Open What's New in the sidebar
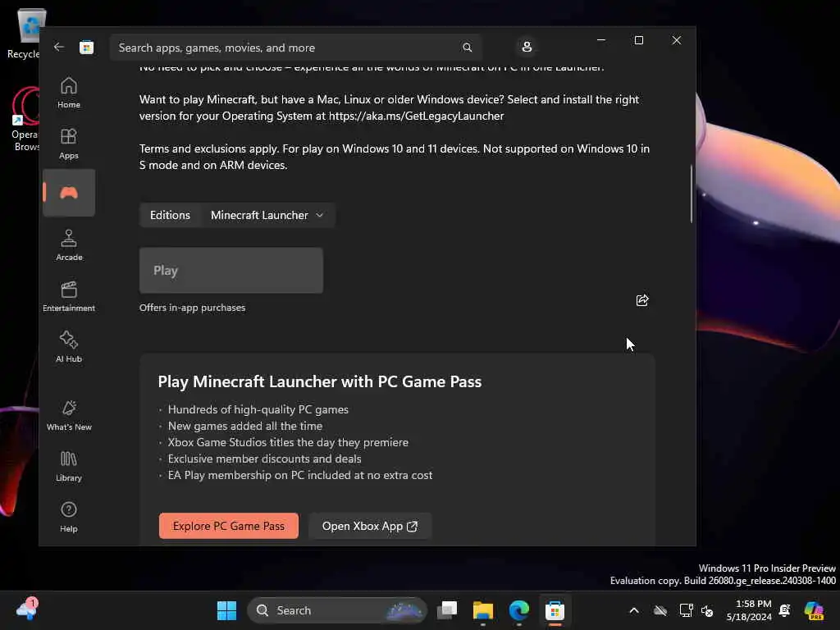Image resolution: width=840 pixels, height=630 pixels. pyautogui.click(x=69, y=415)
